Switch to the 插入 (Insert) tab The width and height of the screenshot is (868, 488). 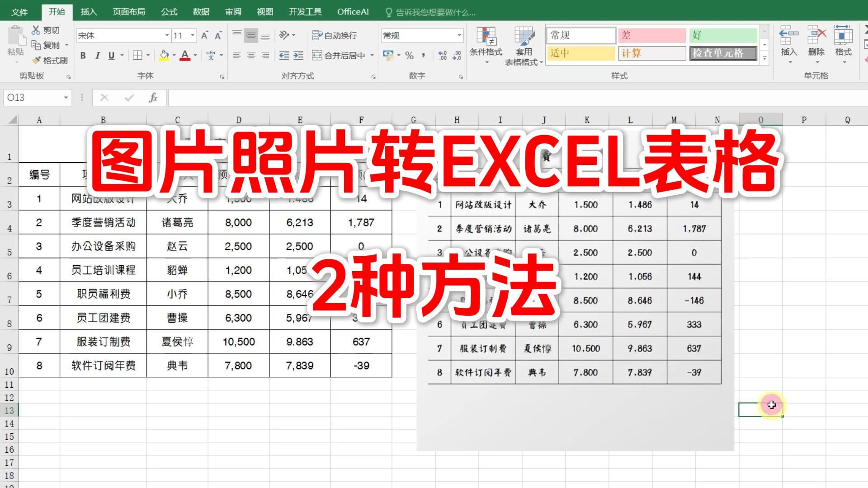89,12
